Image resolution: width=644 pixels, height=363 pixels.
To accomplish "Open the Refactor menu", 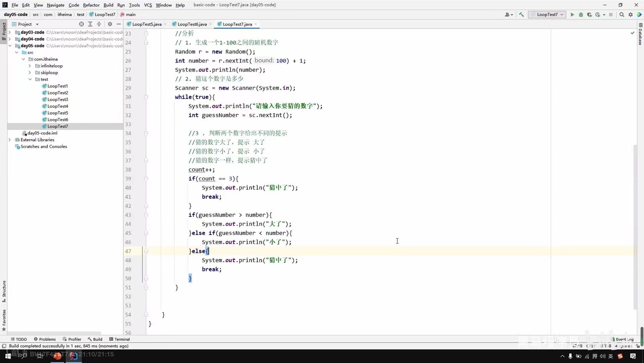I will [91, 5].
